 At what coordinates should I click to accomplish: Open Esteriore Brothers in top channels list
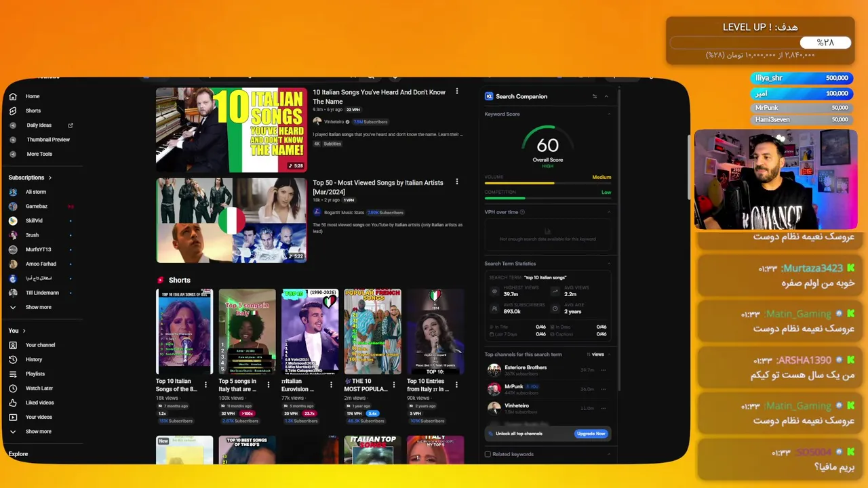[526, 367]
